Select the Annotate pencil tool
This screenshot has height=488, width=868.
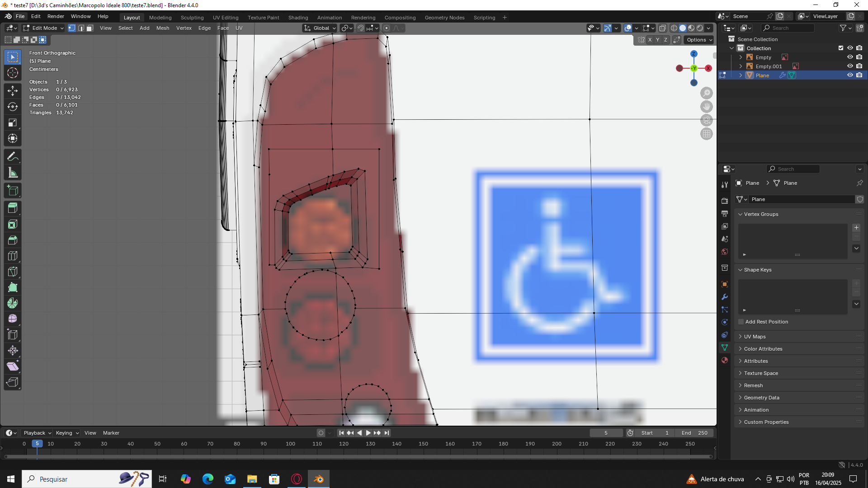point(13,157)
